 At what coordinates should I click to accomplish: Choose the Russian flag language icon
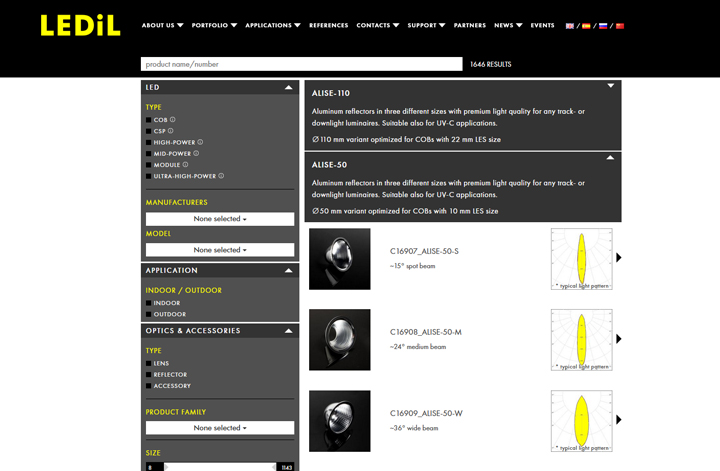[603, 26]
